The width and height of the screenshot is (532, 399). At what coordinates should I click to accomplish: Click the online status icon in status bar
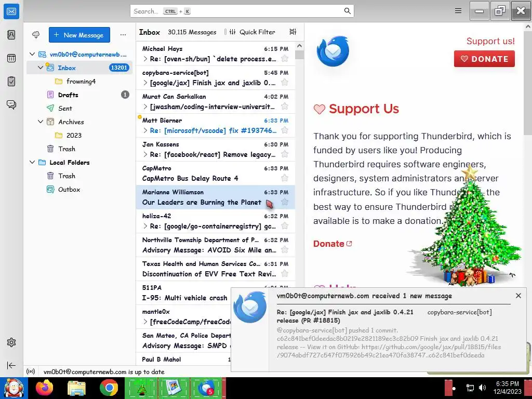31,371
